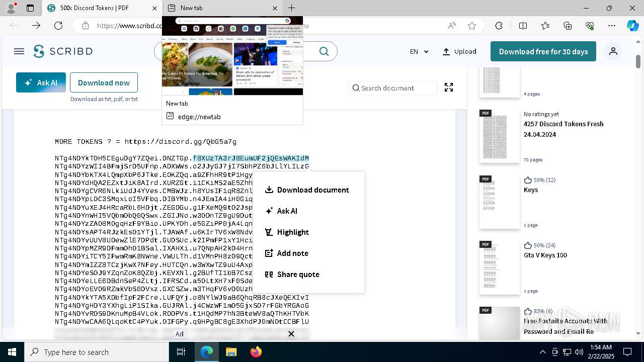Open Edge Settings and more menu
This screenshot has width=644, height=362.
(612, 26)
